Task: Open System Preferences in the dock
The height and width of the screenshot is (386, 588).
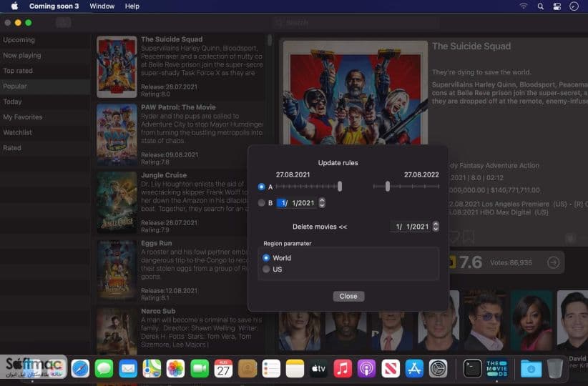Action: 438,369
